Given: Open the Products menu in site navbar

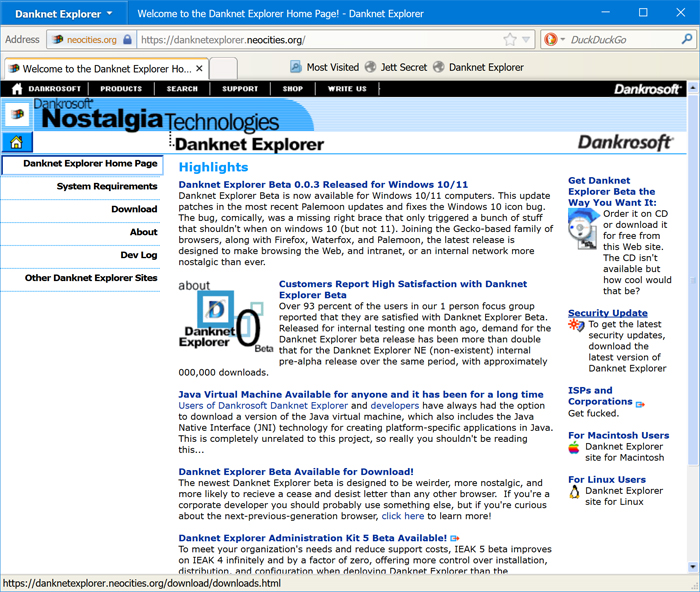Looking at the screenshot, I should point(121,89).
